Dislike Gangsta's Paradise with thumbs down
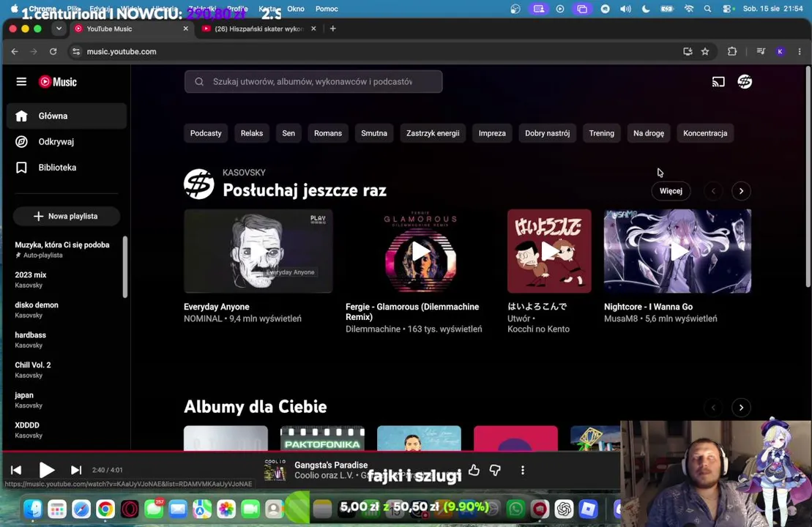 tap(495, 470)
